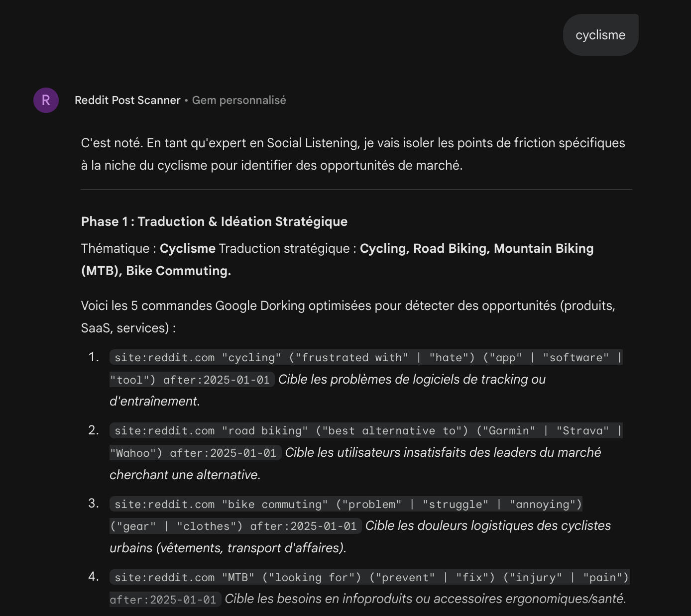Click bold "Cycling, Road Biking, Mountain Biking" text

pos(476,249)
